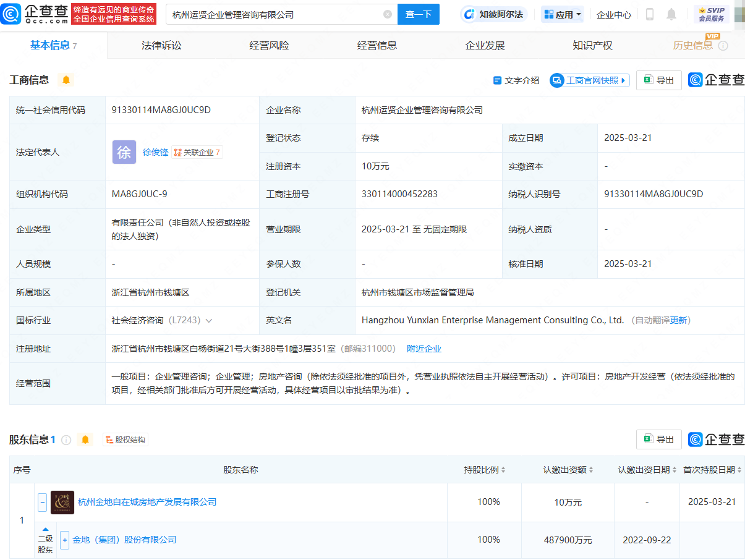Click the SVIP member service badge
The image size is (745, 560).
click(x=711, y=14)
